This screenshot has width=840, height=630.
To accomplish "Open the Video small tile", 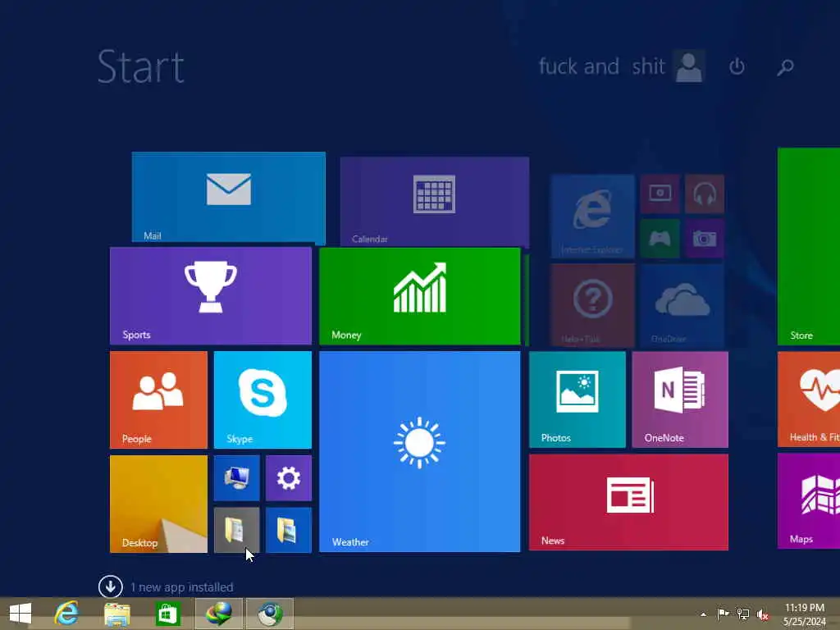I will [x=660, y=194].
